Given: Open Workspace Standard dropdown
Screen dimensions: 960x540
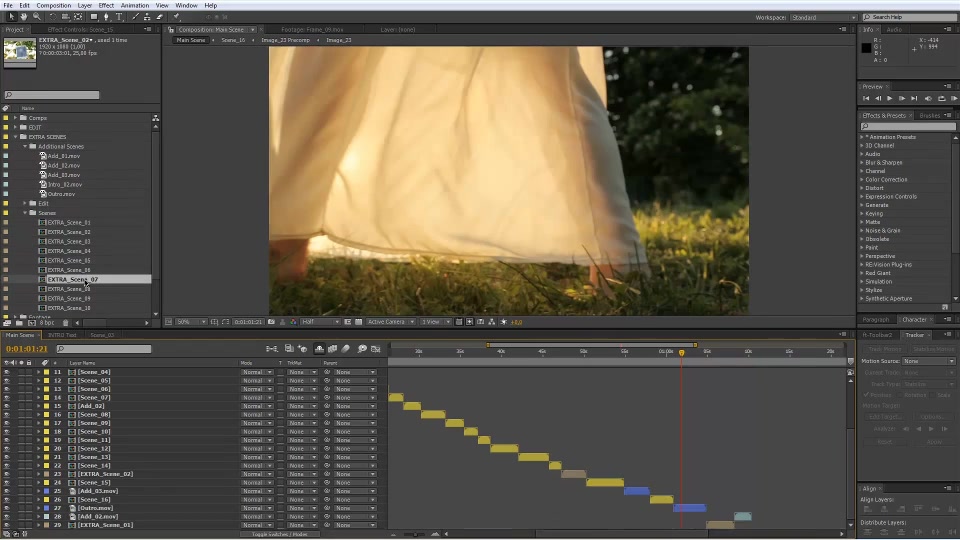Looking at the screenshot, I should tap(823, 17).
